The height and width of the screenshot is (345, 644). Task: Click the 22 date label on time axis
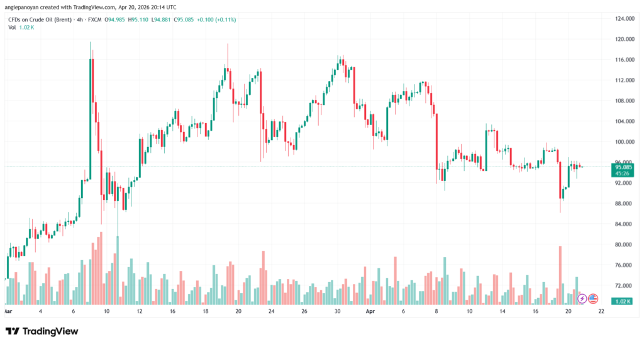pos(601,311)
